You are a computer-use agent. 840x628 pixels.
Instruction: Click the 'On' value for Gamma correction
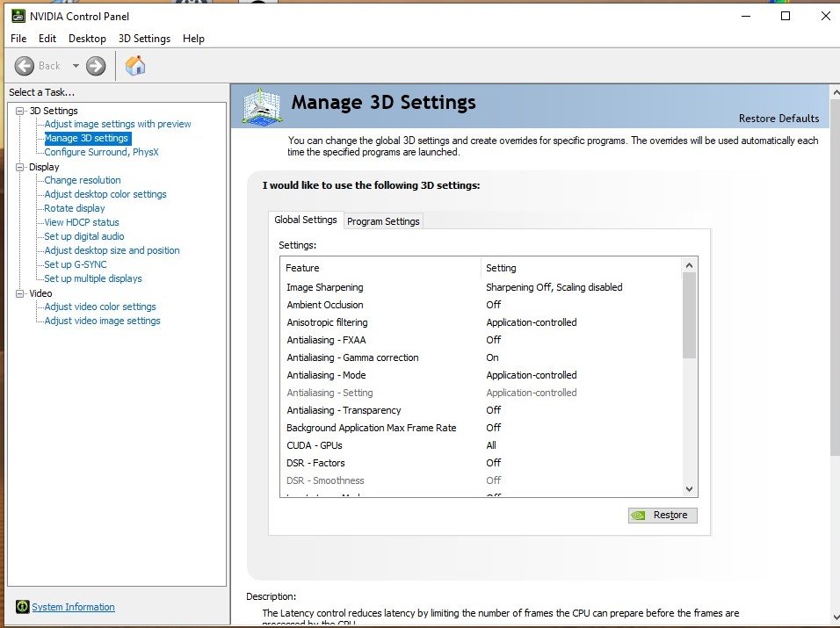pos(492,357)
